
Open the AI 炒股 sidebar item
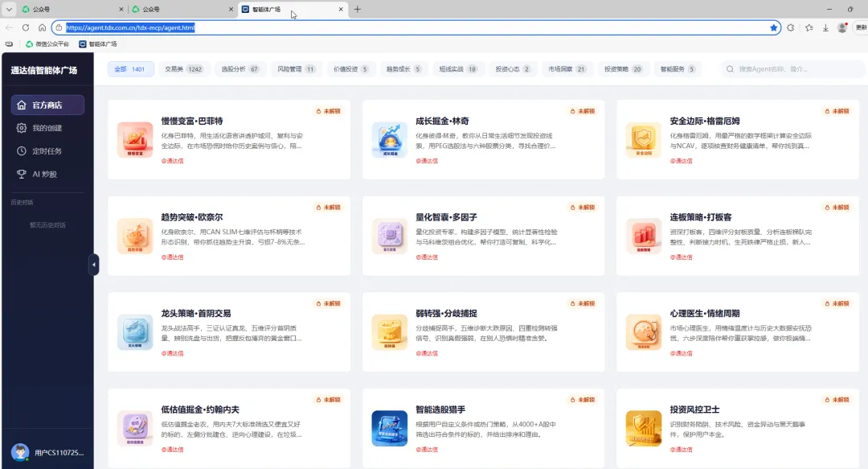coord(47,174)
